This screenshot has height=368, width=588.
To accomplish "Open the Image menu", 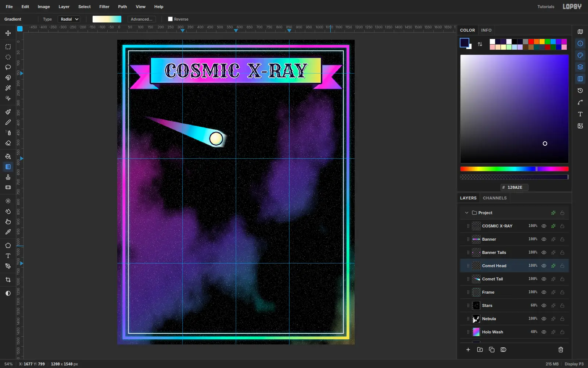I will [x=44, y=7].
